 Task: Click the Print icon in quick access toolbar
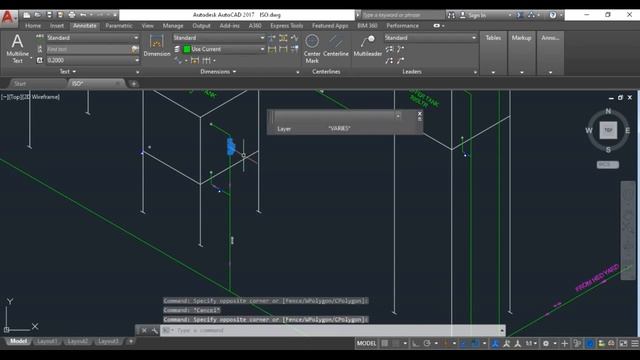pyautogui.click(x=72, y=15)
